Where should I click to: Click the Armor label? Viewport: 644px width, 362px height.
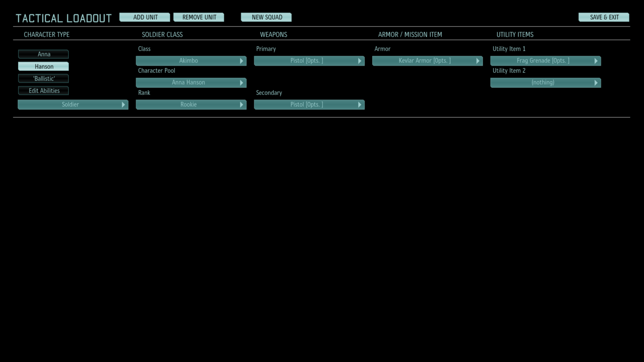(382, 49)
